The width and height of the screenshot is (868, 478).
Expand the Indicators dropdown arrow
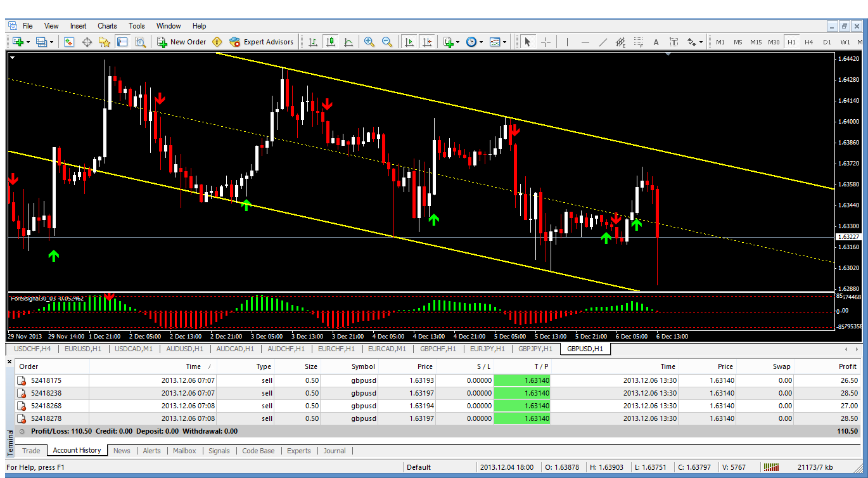click(x=458, y=42)
